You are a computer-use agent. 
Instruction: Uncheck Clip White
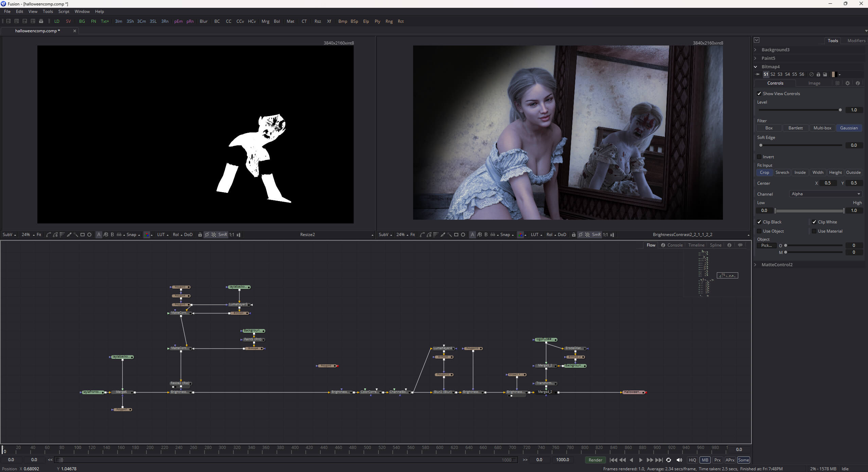click(814, 222)
